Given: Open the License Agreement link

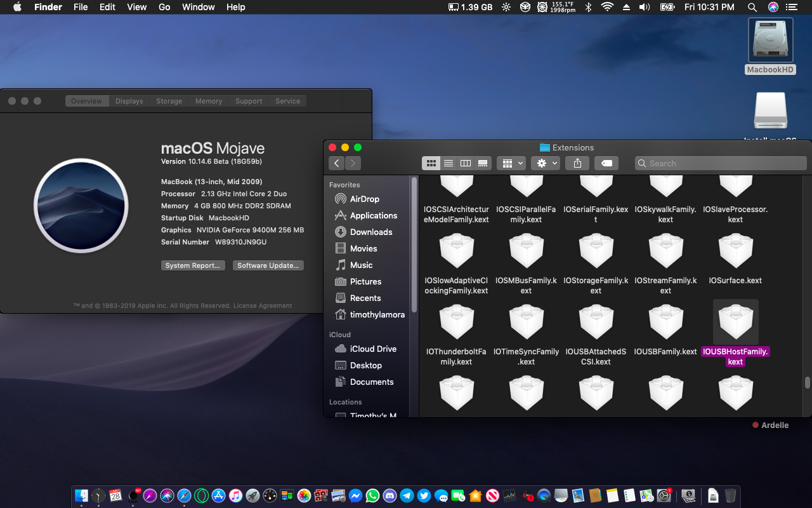Looking at the screenshot, I should click(x=263, y=305).
